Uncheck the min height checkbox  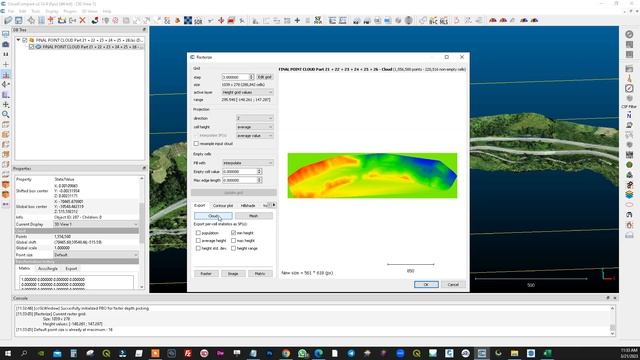(x=233, y=233)
